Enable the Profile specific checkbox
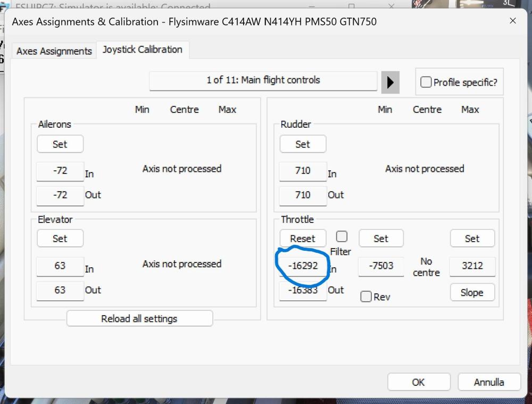The height and width of the screenshot is (404, 532). coord(426,83)
